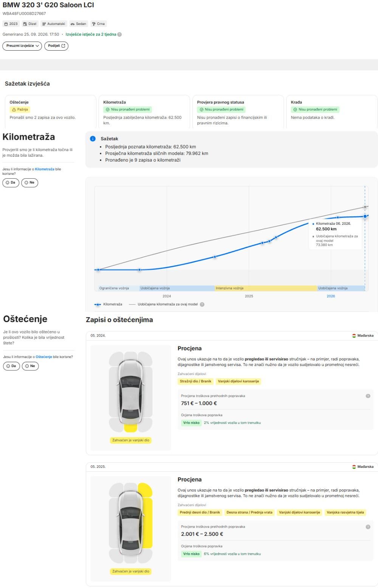Answer Ne for the Kilometraža feedback

point(30,182)
